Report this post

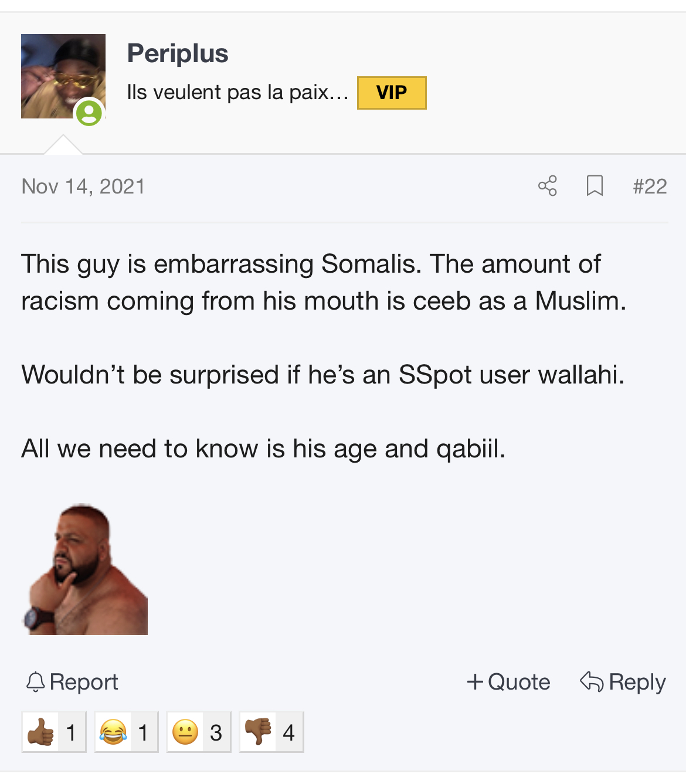click(x=73, y=682)
